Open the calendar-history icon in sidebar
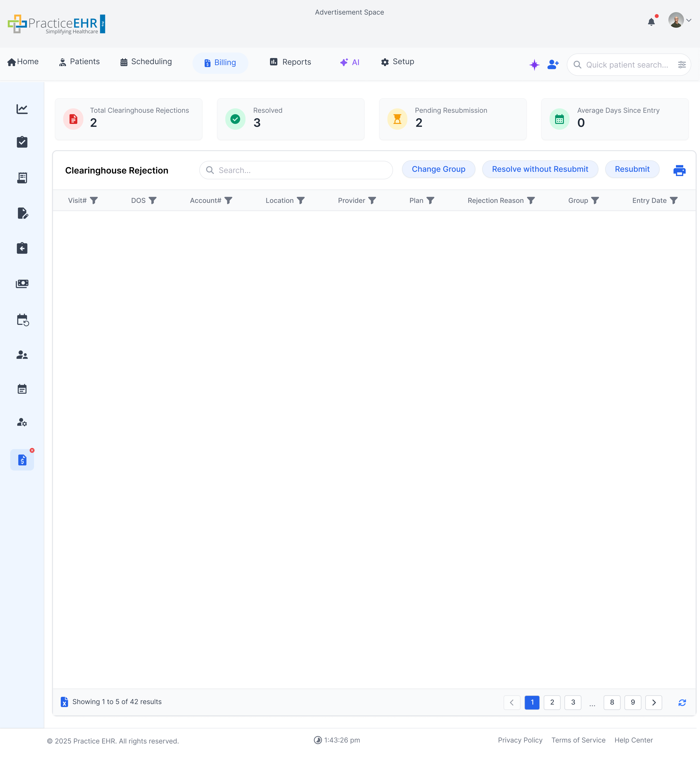The width and height of the screenshot is (700, 760). pos(22,320)
